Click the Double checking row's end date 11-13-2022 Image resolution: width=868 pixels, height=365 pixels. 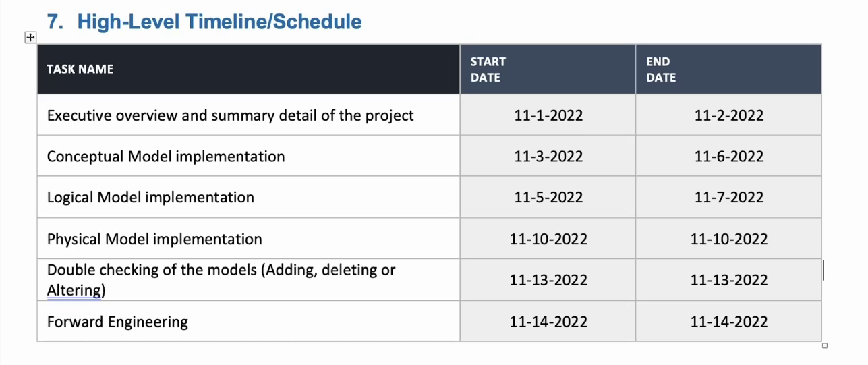pos(729,280)
